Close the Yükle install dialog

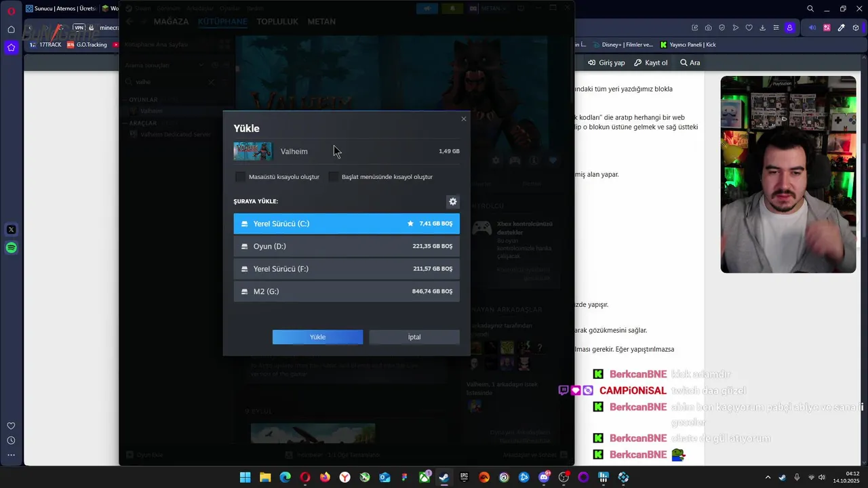coord(464,119)
